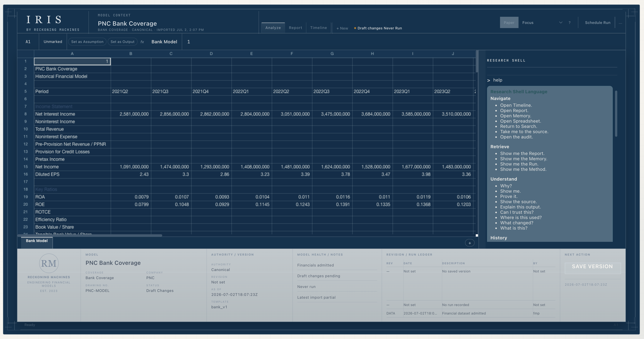
Task: Click 'Prove it.' command
Action: pyautogui.click(x=509, y=196)
